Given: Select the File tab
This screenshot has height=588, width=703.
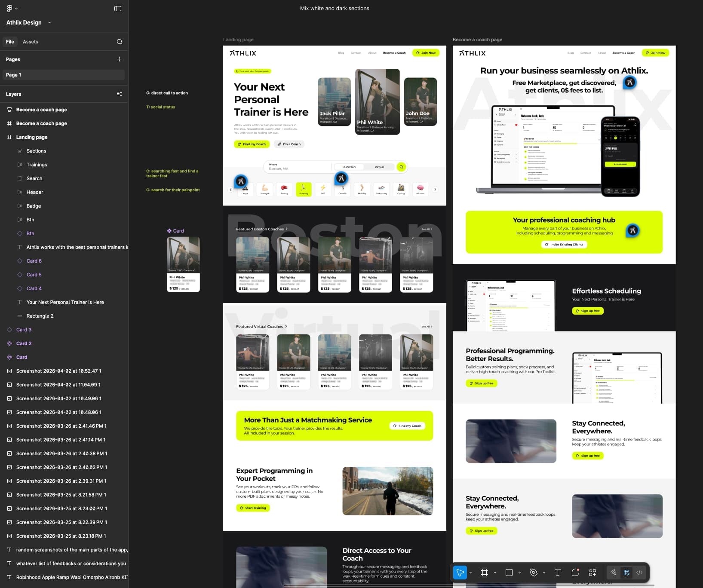Looking at the screenshot, I should [10, 42].
